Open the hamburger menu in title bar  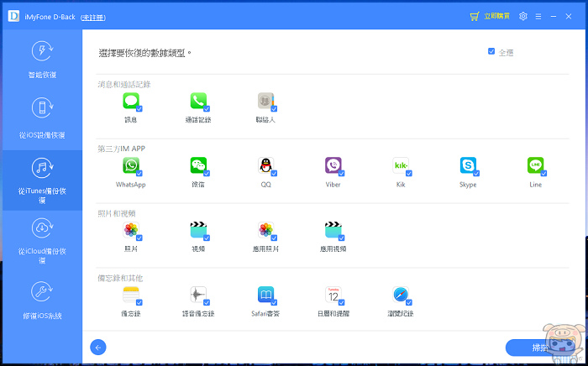coord(538,16)
